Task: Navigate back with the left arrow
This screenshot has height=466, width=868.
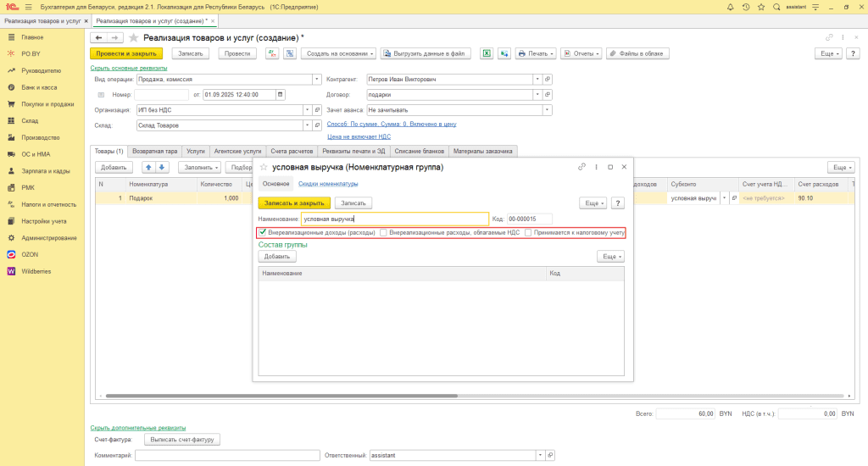Action: point(98,37)
